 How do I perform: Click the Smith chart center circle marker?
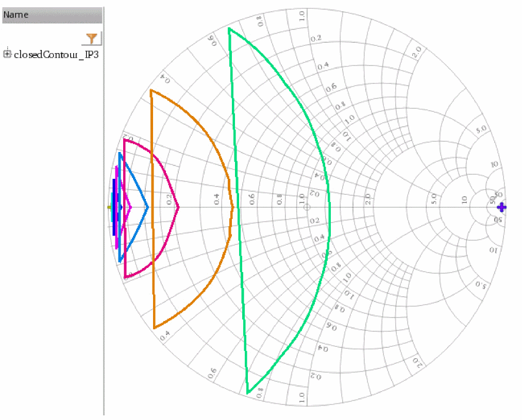[307, 207]
